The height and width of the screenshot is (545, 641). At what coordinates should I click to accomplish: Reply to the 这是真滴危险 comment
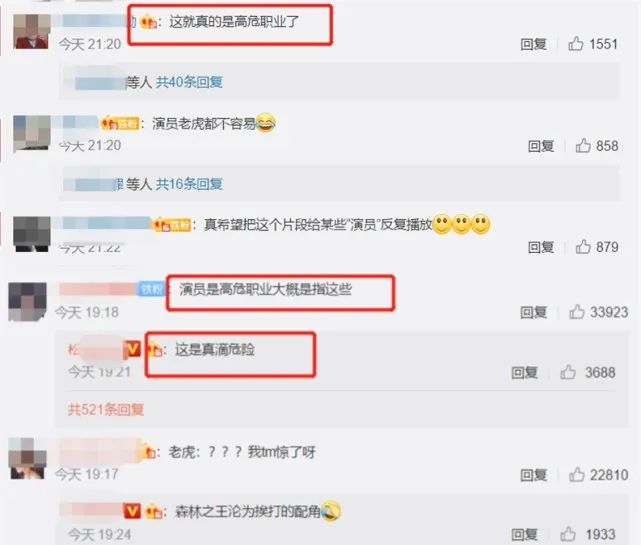(524, 372)
